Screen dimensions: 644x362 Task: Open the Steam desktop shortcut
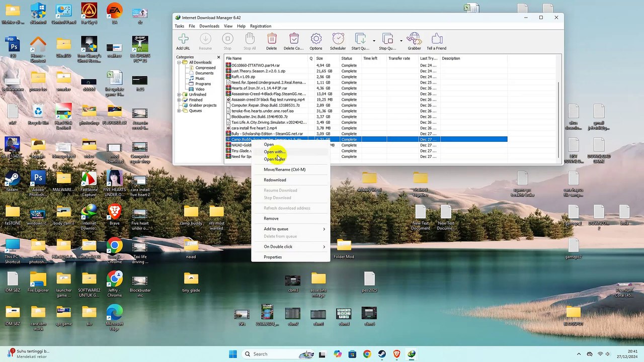pyautogui.click(x=13, y=181)
